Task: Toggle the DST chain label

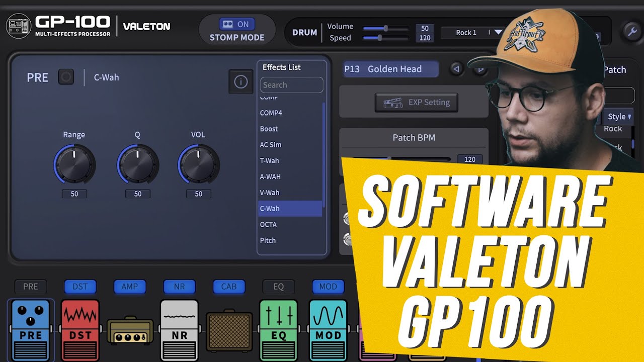Action: (80, 287)
